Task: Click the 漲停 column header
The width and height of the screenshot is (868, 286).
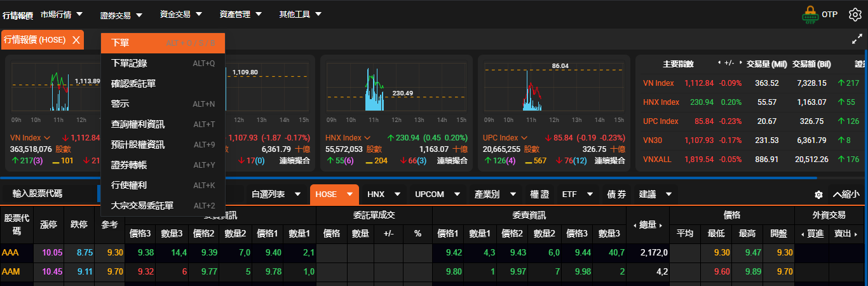Action: pyautogui.click(x=48, y=225)
